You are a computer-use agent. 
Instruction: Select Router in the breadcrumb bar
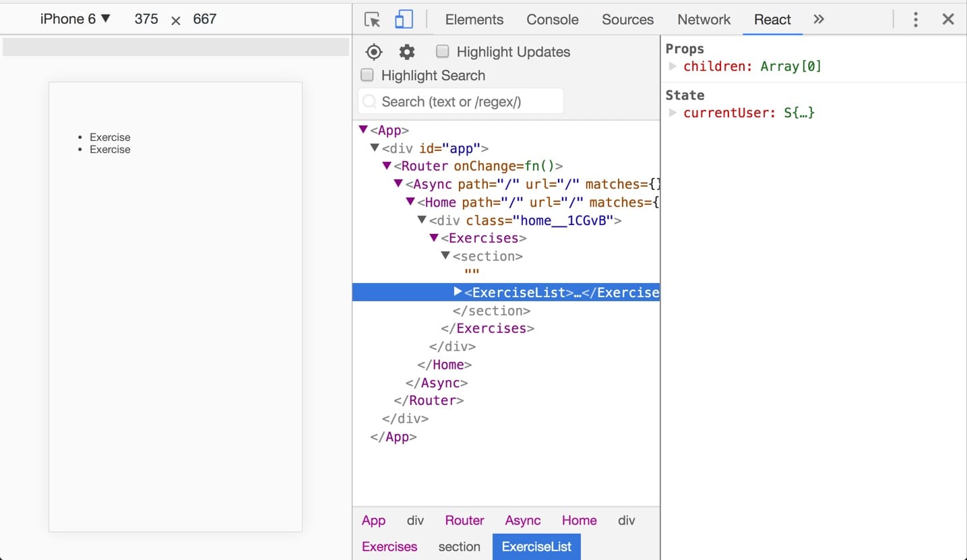[x=464, y=520]
